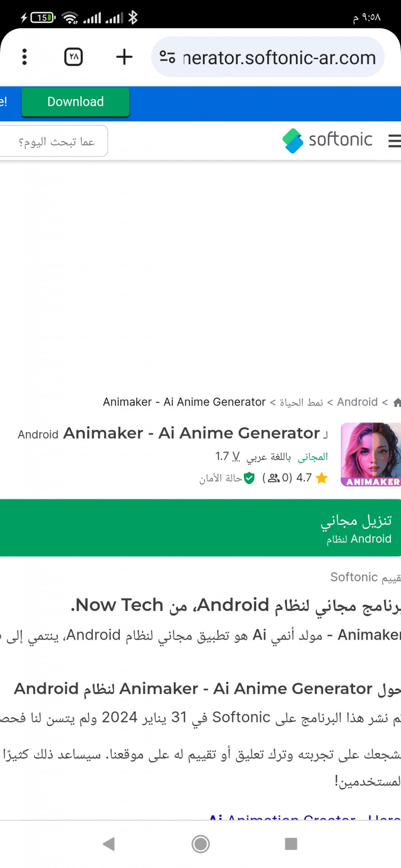
Task: Tap the Android recent apps square
Action: (x=291, y=844)
